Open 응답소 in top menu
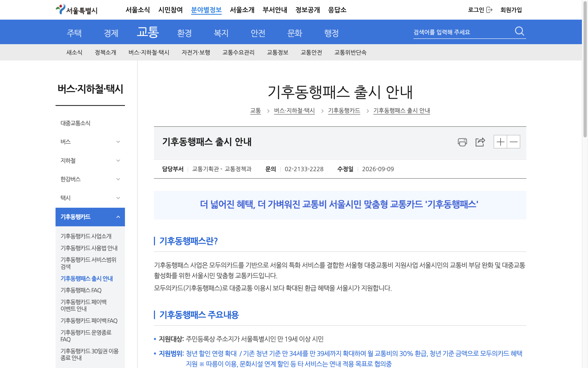Image resolution: width=588 pixels, height=368 pixels. pyautogui.click(x=337, y=10)
